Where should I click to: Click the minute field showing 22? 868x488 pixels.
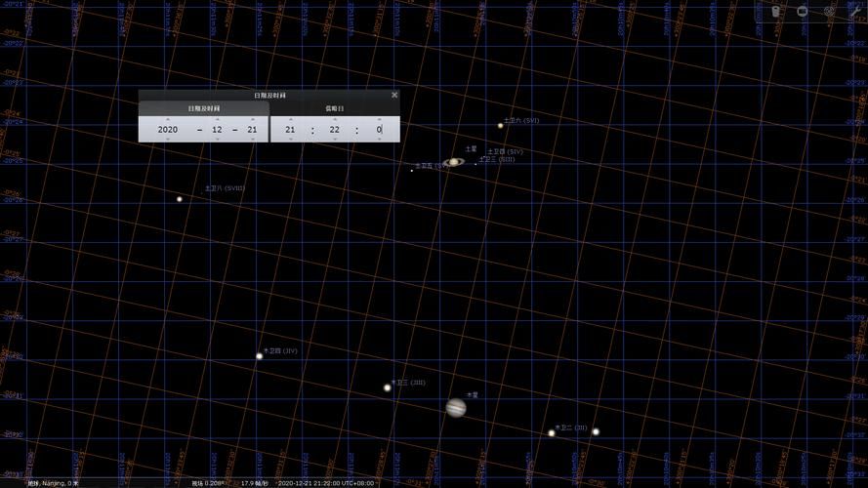click(334, 130)
